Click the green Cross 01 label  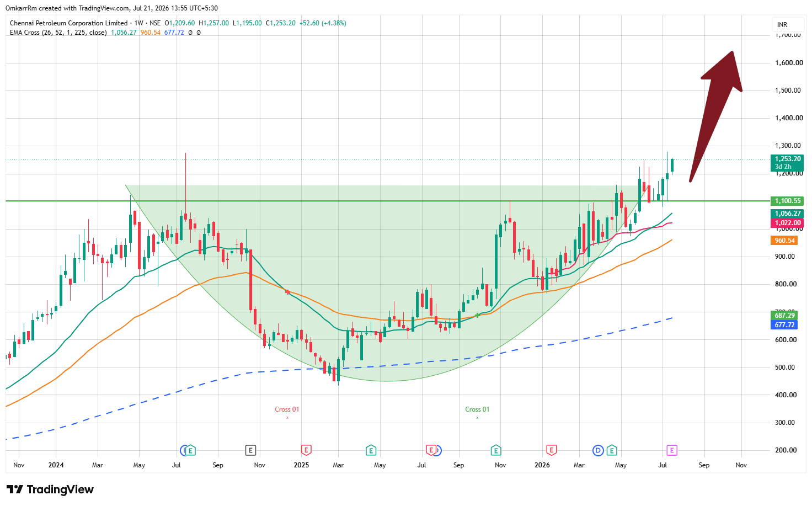(477, 409)
